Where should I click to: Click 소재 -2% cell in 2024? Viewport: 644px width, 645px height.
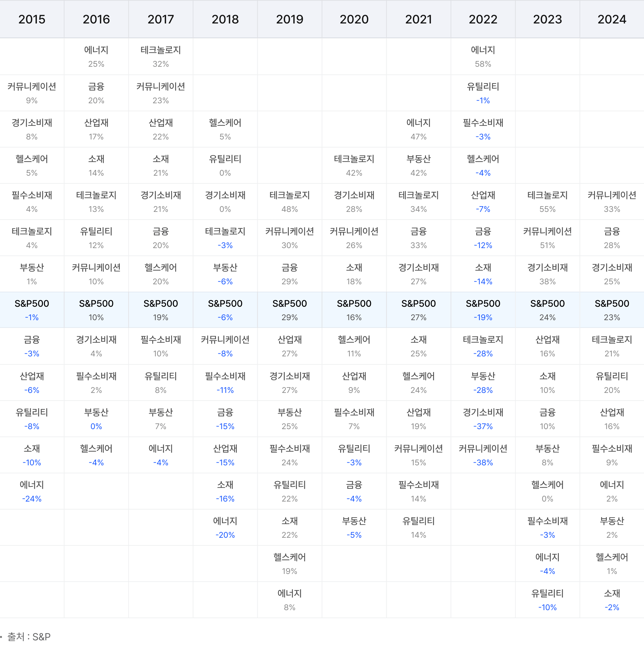coord(611,600)
